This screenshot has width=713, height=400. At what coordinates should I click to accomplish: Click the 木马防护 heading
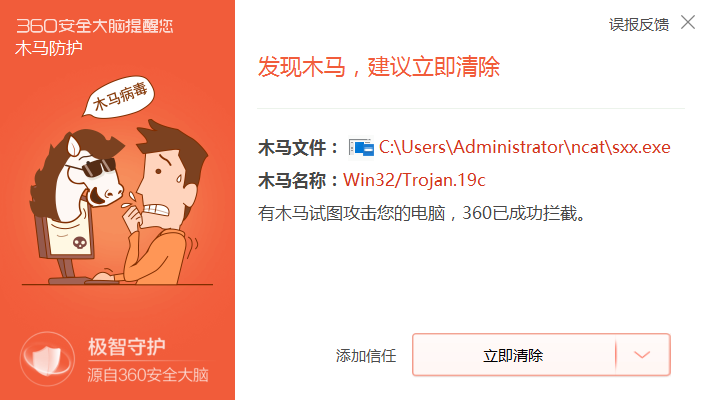pos(49,48)
